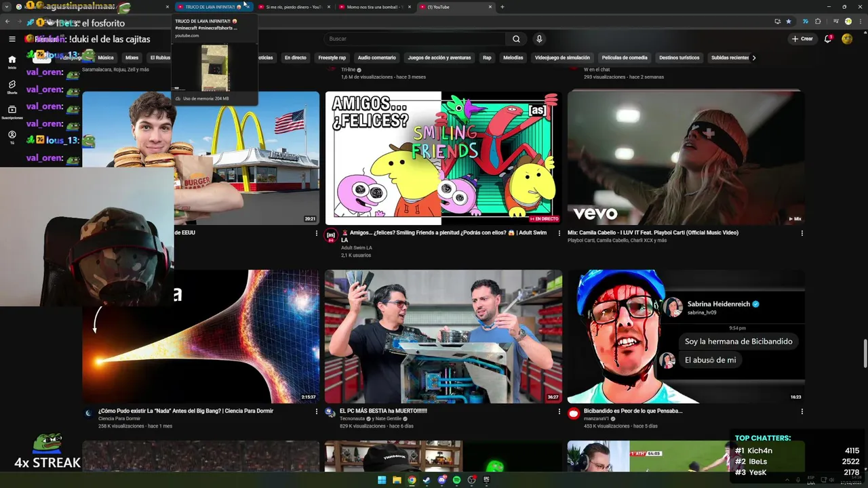The height and width of the screenshot is (488, 868).
Task: Filter by the Mixes chip
Action: coord(132,58)
